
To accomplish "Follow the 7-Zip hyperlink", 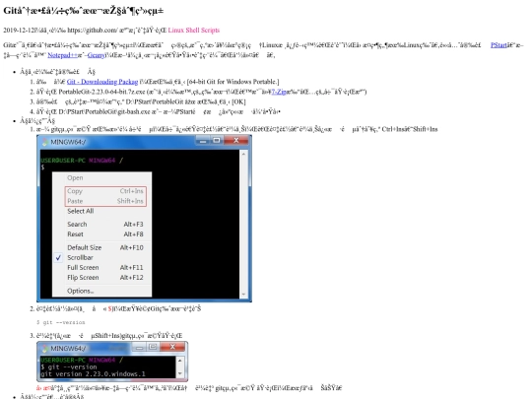I will 280,92.
